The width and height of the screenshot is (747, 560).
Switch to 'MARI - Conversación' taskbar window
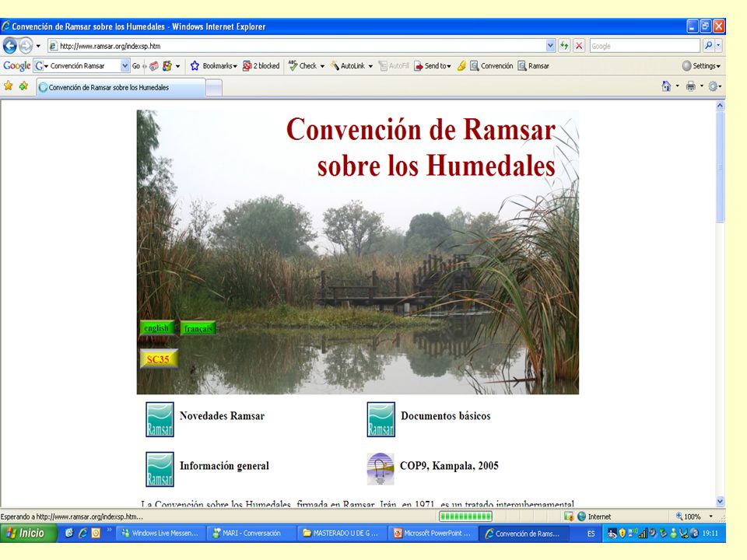250,534
